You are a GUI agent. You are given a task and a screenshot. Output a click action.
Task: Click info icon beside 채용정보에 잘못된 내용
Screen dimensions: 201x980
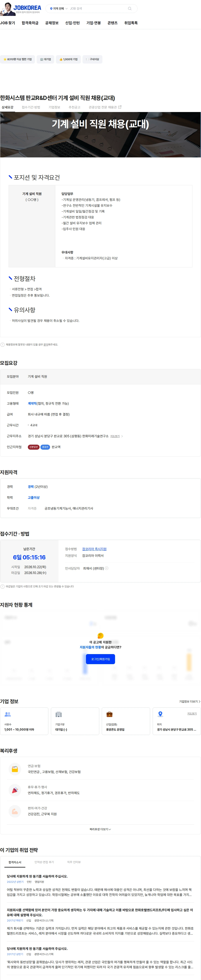pyautogui.click(x=3, y=345)
